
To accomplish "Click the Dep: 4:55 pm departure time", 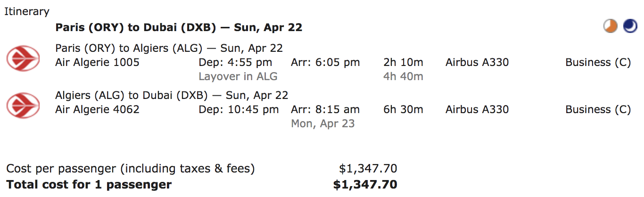I will tap(235, 62).
